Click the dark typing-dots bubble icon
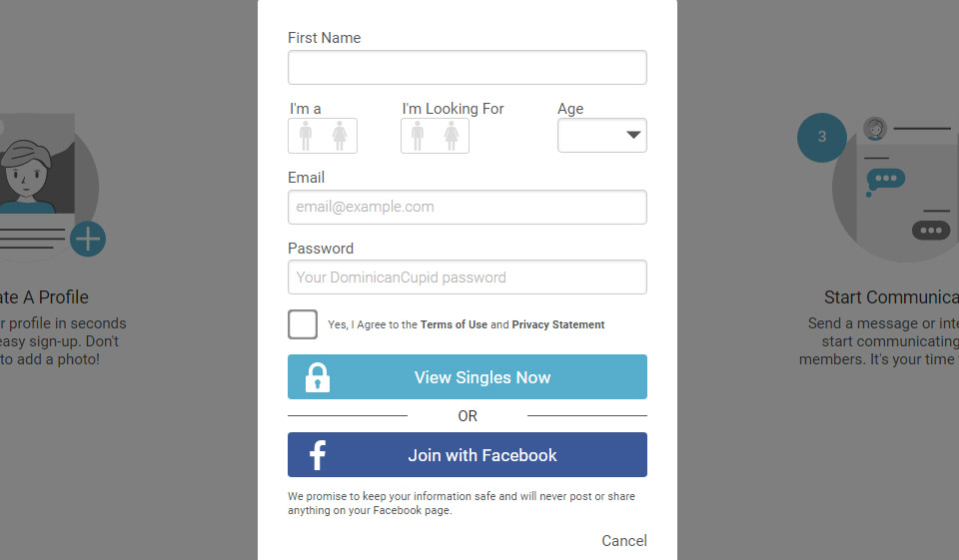This screenshot has height=560, width=959. point(931,230)
